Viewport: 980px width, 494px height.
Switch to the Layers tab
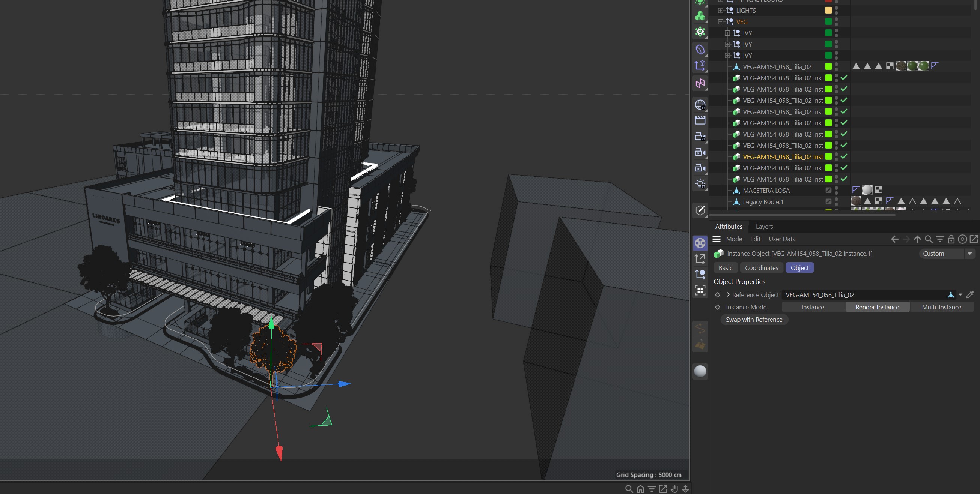point(764,227)
